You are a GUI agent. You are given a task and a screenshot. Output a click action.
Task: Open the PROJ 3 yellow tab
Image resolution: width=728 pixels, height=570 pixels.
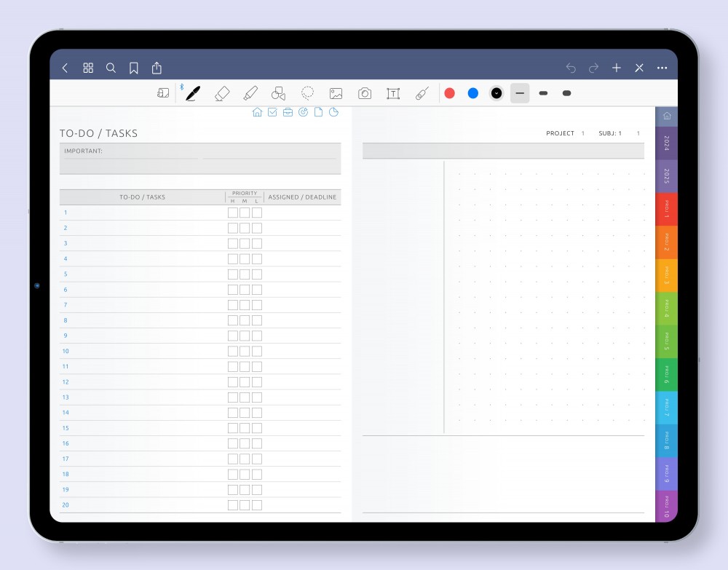tap(667, 275)
